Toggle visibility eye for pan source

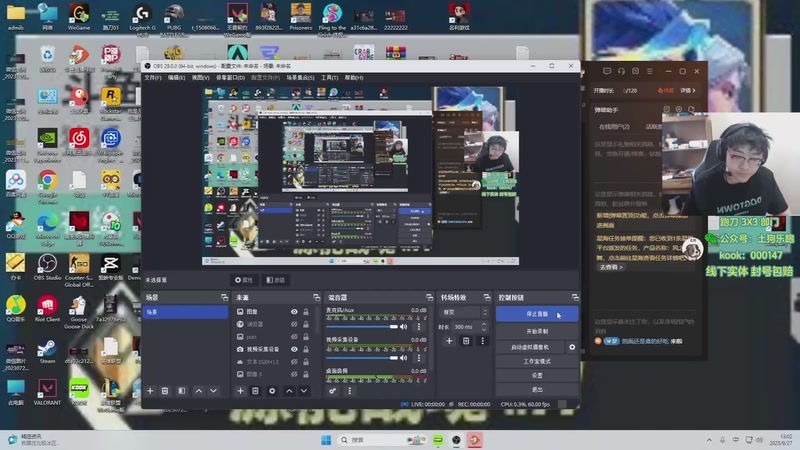[x=294, y=337]
